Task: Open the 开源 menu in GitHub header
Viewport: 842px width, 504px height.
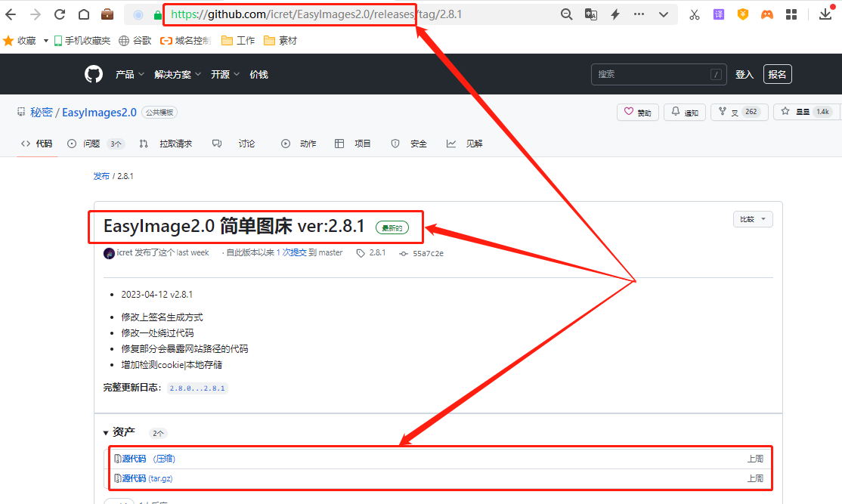Action: click(x=219, y=73)
